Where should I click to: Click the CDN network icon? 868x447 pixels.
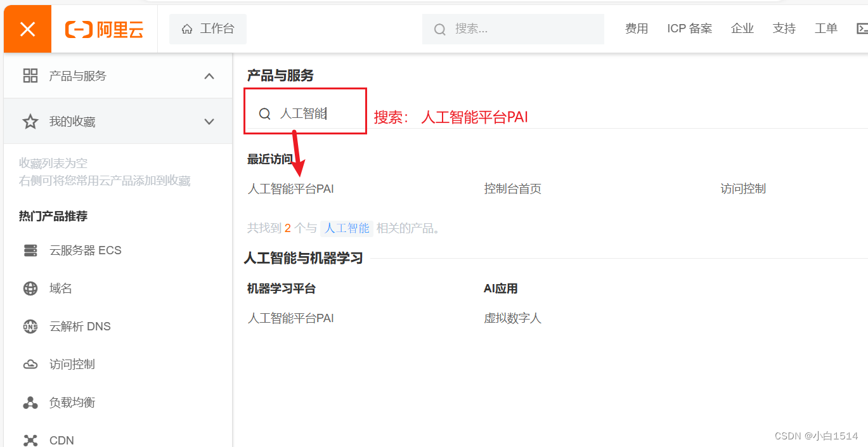pos(30,440)
